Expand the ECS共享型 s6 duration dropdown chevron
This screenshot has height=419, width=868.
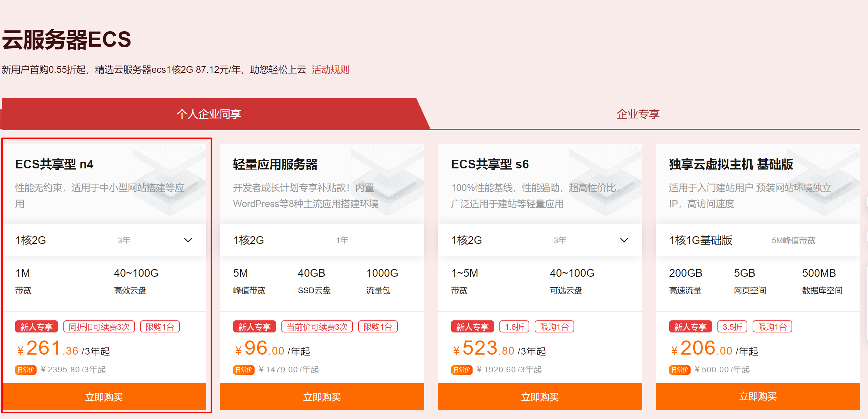(624, 240)
